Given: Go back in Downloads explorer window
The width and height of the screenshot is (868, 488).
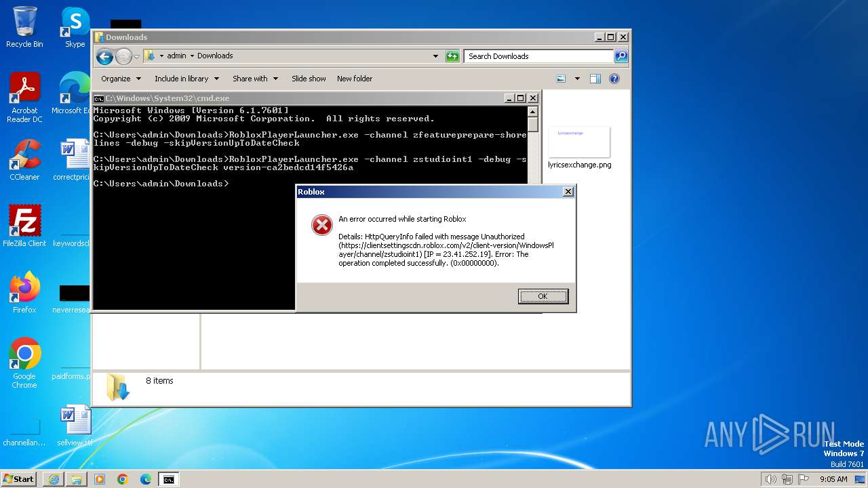Looking at the screenshot, I should click(x=104, y=56).
